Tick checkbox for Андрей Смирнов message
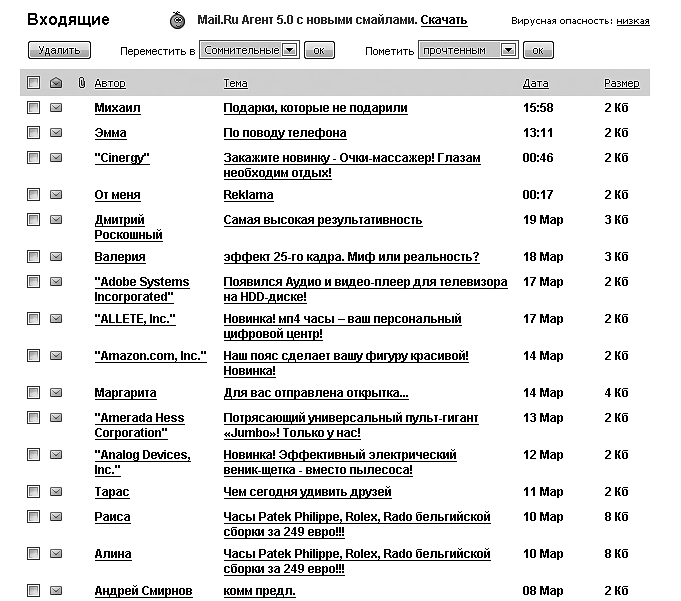The width and height of the screenshot is (681, 601). tap(33, 591)
